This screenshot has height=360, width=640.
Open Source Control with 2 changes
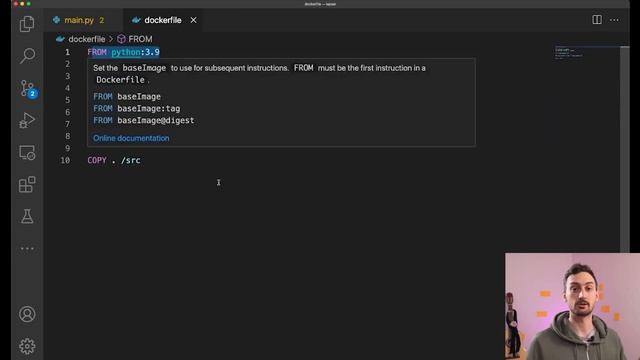(28, 89)
